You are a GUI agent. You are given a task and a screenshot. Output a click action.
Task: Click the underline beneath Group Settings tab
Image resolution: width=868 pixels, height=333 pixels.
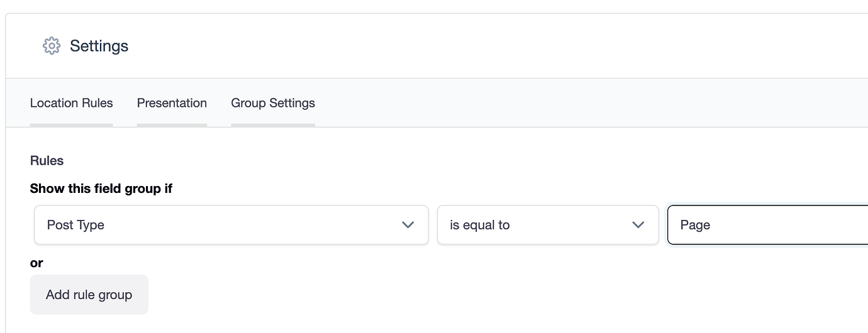273,125
